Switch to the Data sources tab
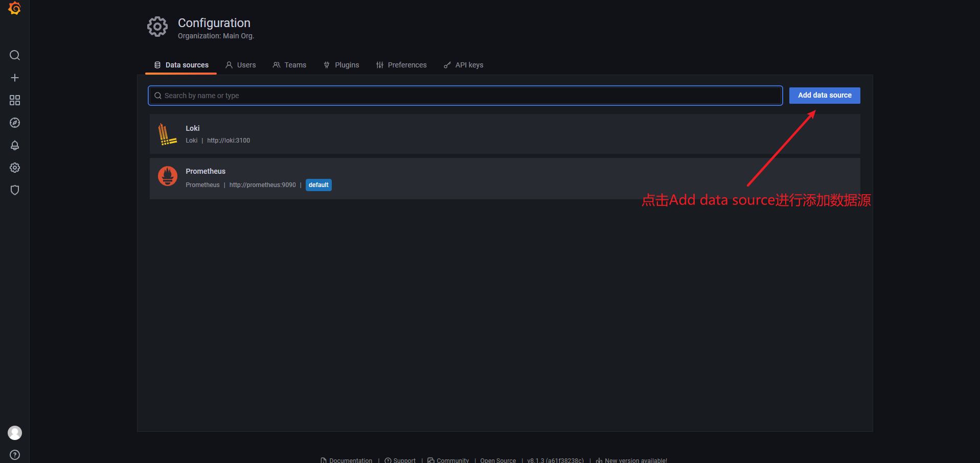This screenshot has width=980, height=463. (x=181, y=65)
